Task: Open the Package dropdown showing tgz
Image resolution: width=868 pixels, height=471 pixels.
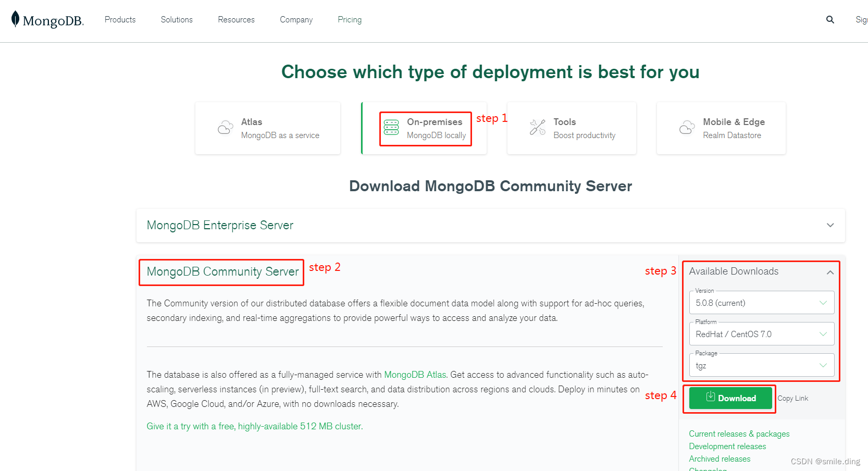Action: pyautogui.click(x=762, y=365)
